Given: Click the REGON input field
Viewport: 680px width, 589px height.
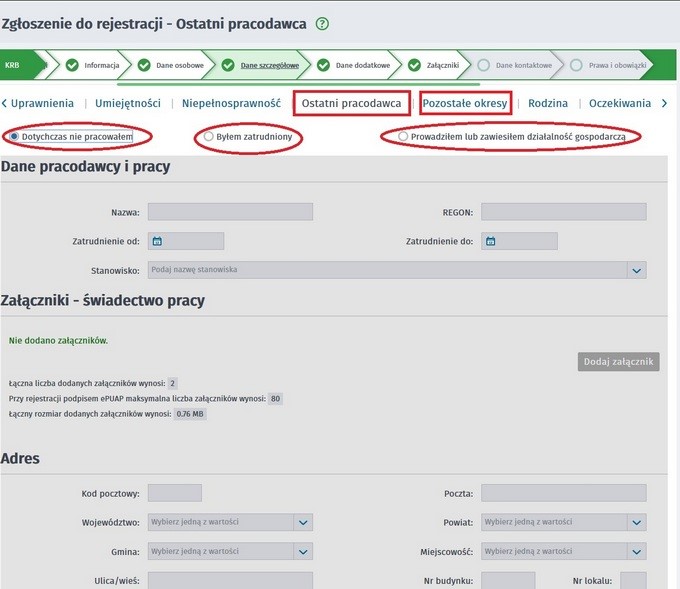Looking at the screenshot, I should coord(563,212).
